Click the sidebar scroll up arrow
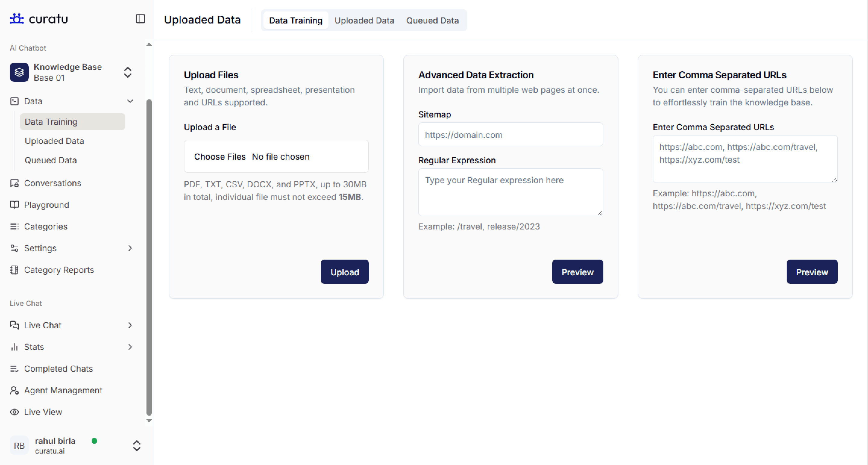Viewport: 868px width, 465px height. pos(149,45)
